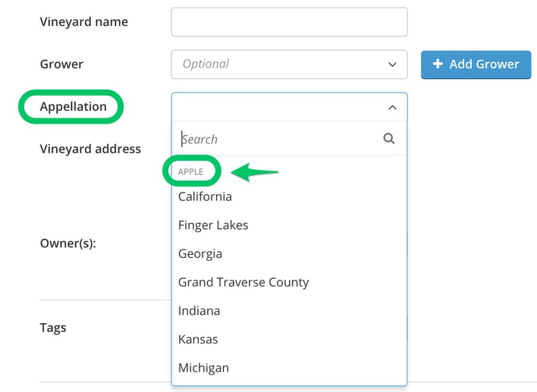
Task: Click the Tags section label
Action: point(53,328)
